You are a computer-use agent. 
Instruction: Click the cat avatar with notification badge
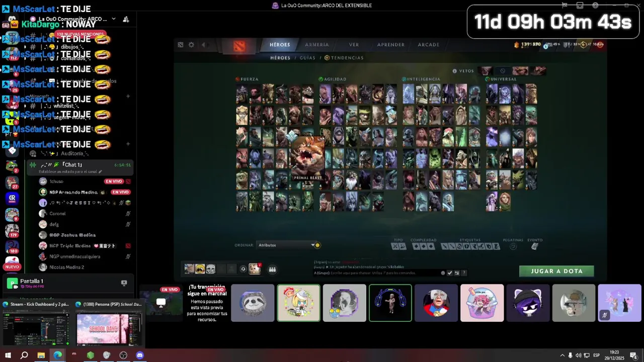pos(255,269)
